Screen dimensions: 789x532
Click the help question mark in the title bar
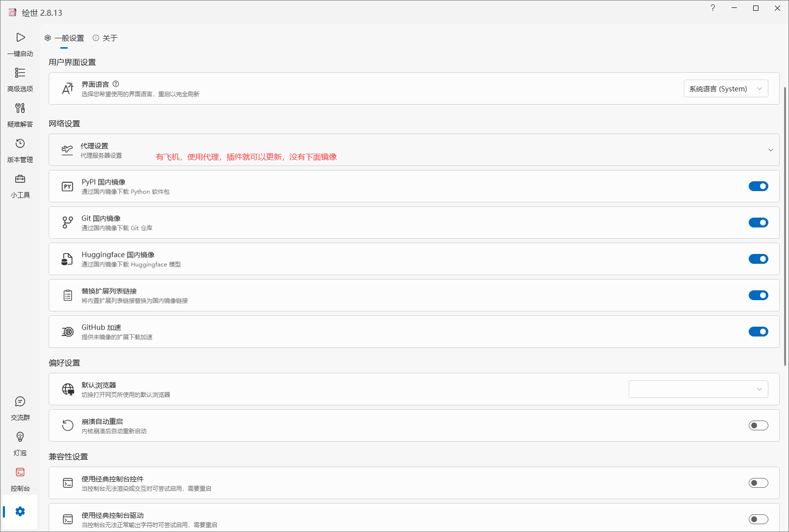coord(712,8)
